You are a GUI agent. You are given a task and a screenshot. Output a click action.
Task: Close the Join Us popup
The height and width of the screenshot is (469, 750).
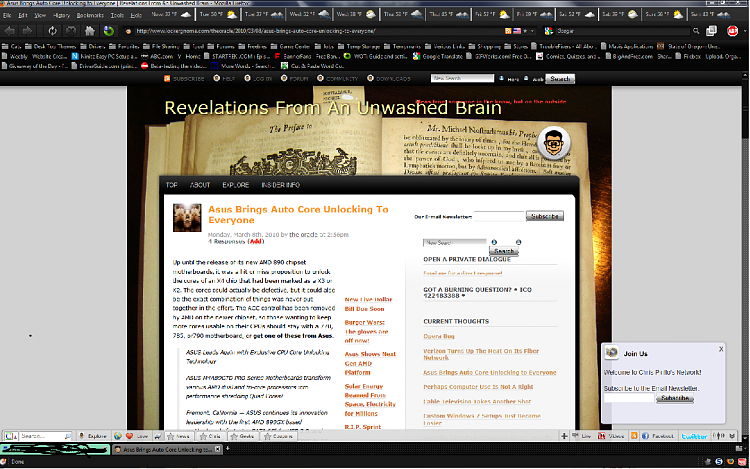[x=721, y=349]
